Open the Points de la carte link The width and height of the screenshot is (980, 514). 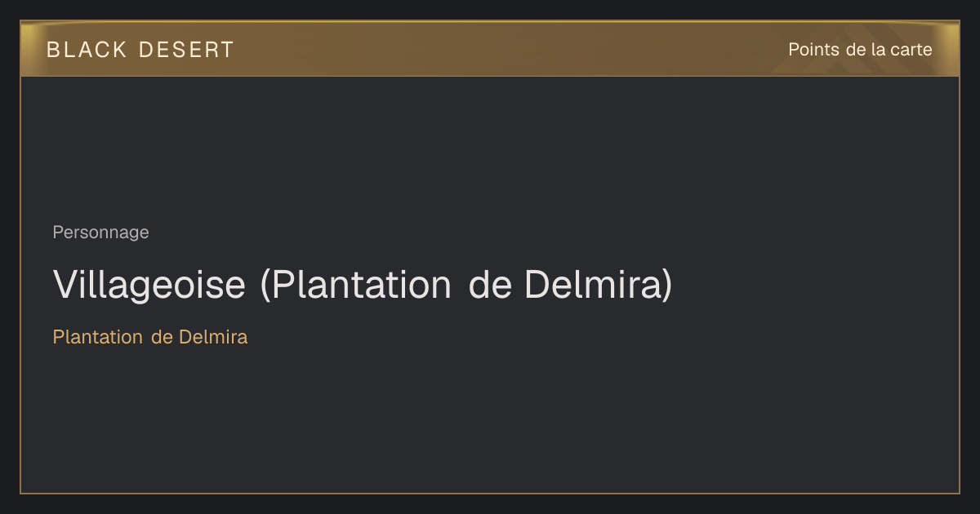(x=860, y=50)
